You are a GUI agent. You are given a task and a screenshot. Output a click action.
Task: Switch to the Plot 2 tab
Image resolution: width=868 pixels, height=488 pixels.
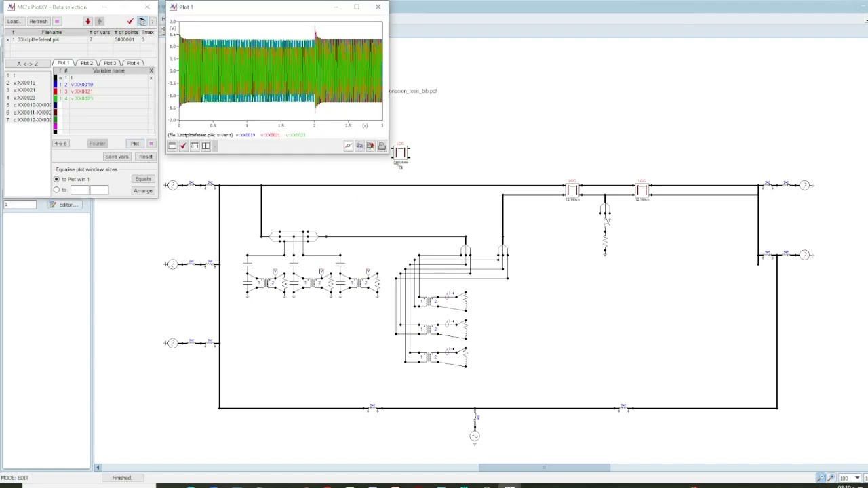87,63
